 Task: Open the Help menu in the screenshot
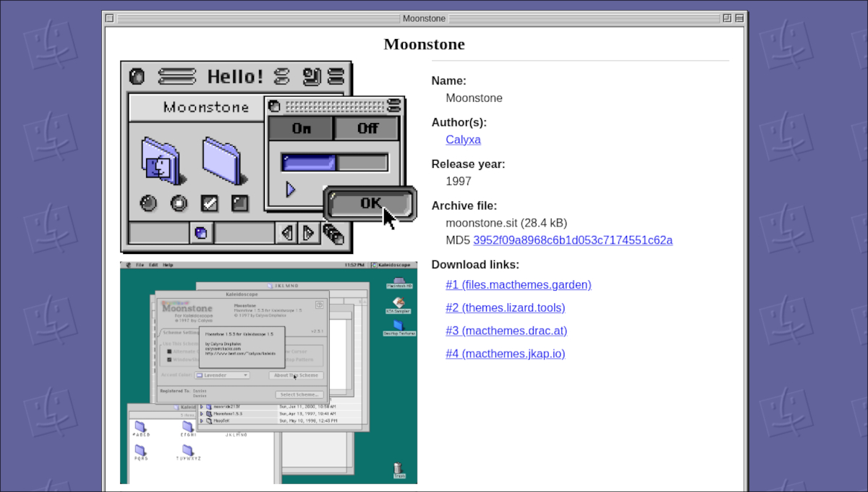(168, 266)
